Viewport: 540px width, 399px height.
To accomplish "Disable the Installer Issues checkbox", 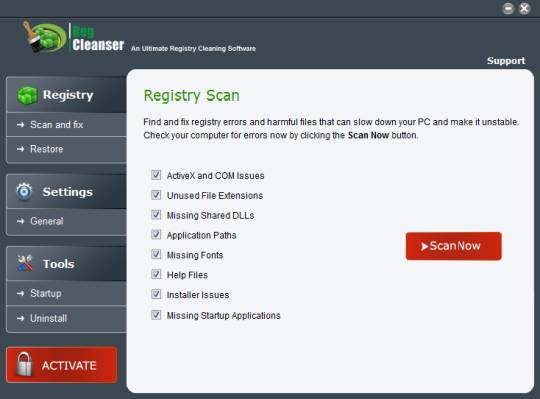I will pyautogui.click(x=156, y=294).
